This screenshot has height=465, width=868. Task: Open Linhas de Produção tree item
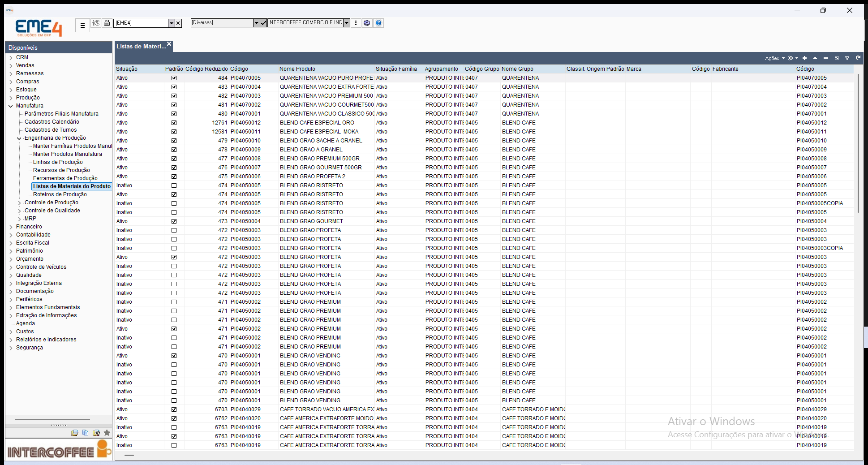tap(58, 162)
